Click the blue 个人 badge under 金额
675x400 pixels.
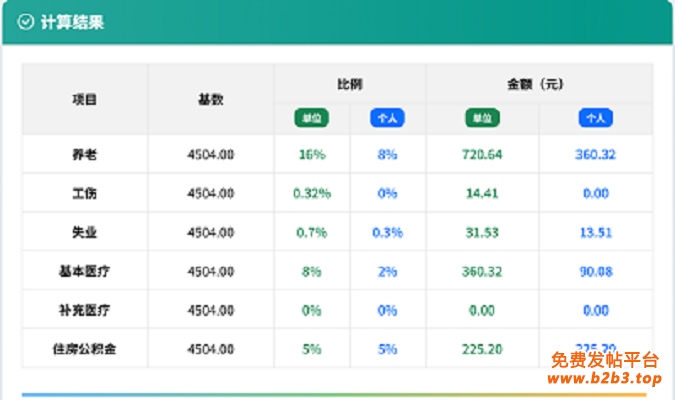tap(596, 118)
